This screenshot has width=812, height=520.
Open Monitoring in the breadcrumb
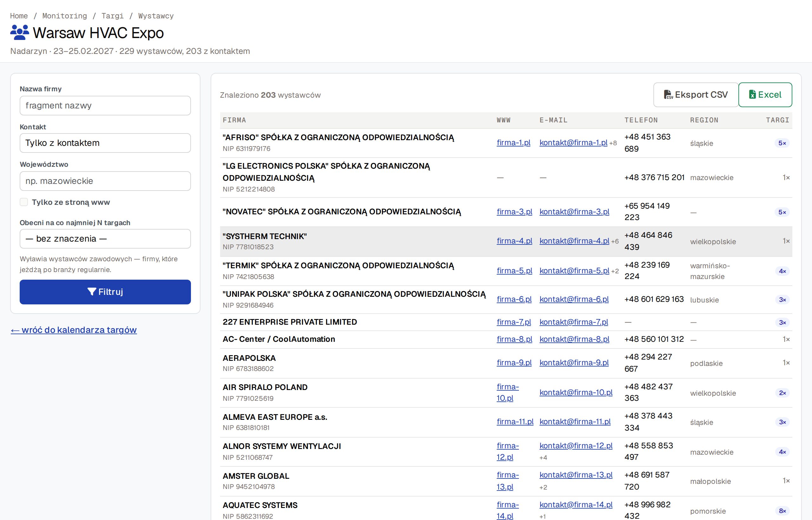(x=64, y=16)
